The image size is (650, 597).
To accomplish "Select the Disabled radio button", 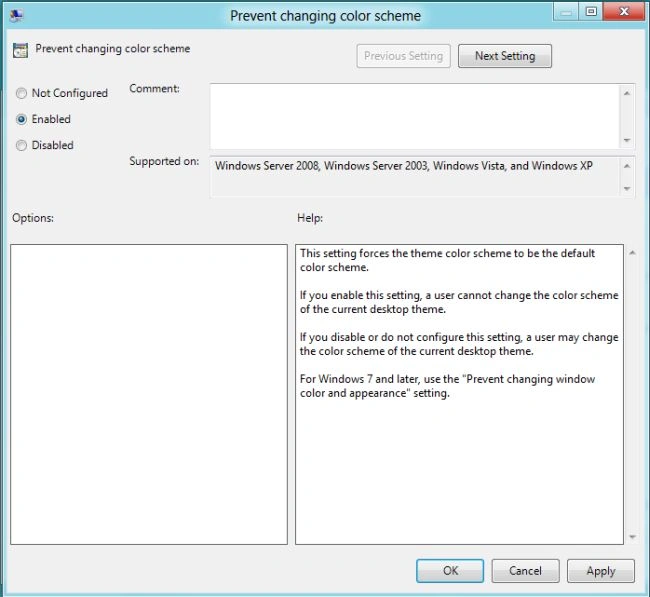I will pyautogui.click(x=21, y=146).
